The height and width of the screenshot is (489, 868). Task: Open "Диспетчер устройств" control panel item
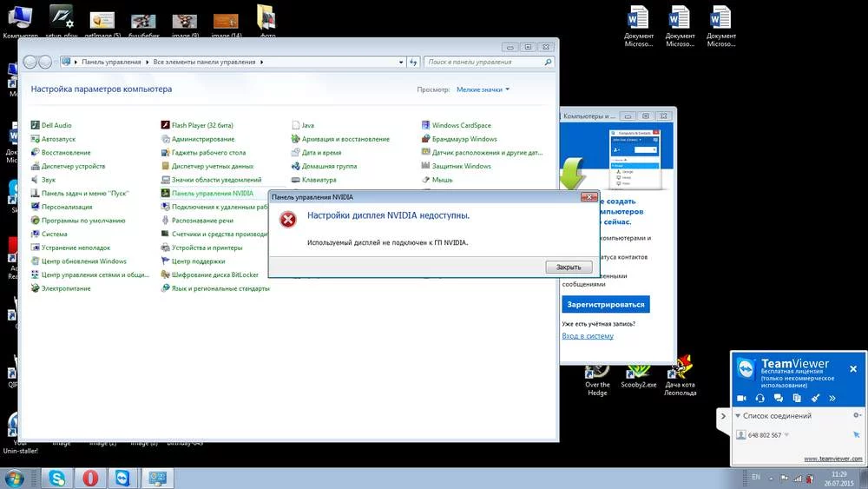[73, 166]
